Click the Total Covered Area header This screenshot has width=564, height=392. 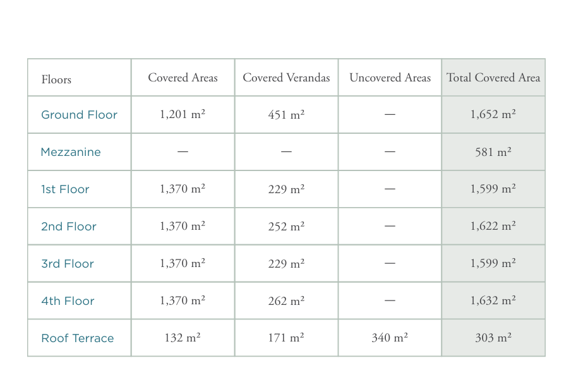coord(493,78)
